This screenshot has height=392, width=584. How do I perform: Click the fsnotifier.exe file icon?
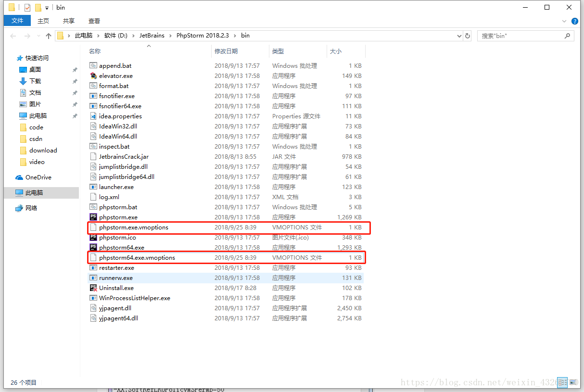click(94, 96)
